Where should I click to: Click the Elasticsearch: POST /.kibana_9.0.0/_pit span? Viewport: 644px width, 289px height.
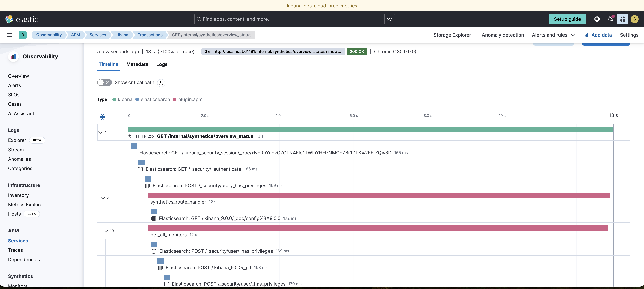point(208,268)
